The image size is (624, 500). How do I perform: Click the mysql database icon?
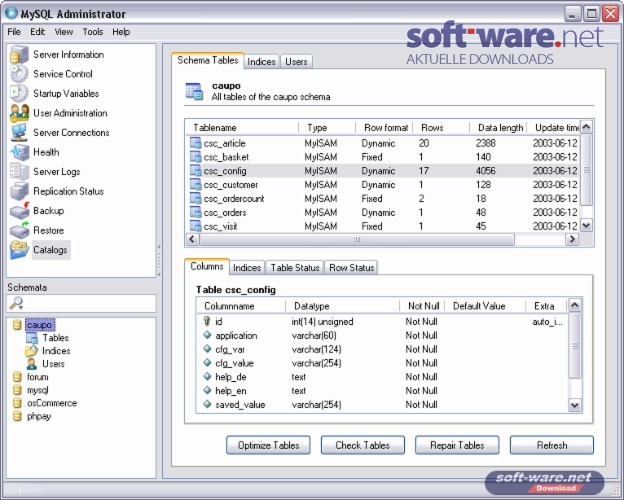17,390
